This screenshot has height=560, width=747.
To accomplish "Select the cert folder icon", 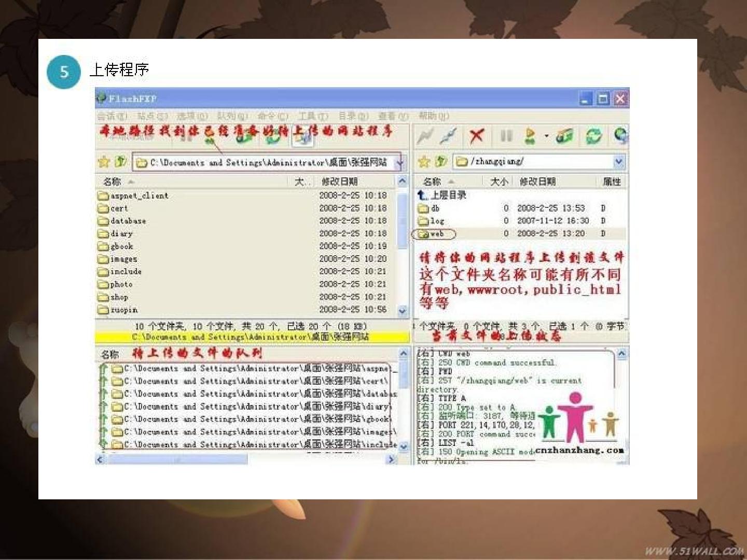I will tap(103, 208).
